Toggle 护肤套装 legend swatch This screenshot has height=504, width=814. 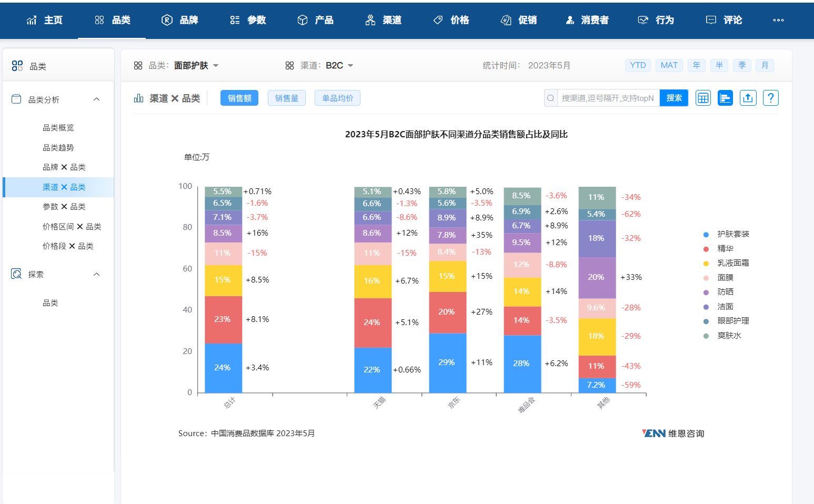pos(706,235)
